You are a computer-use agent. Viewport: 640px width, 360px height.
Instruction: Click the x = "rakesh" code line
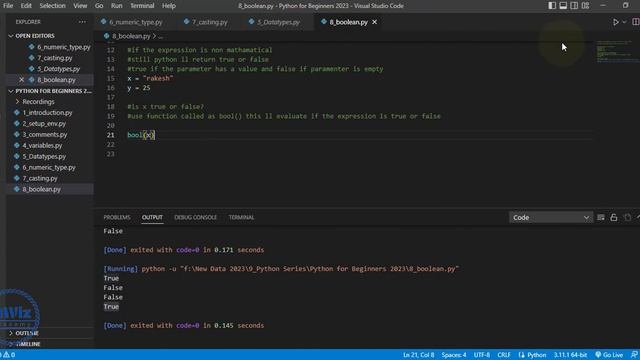[150, 78]
